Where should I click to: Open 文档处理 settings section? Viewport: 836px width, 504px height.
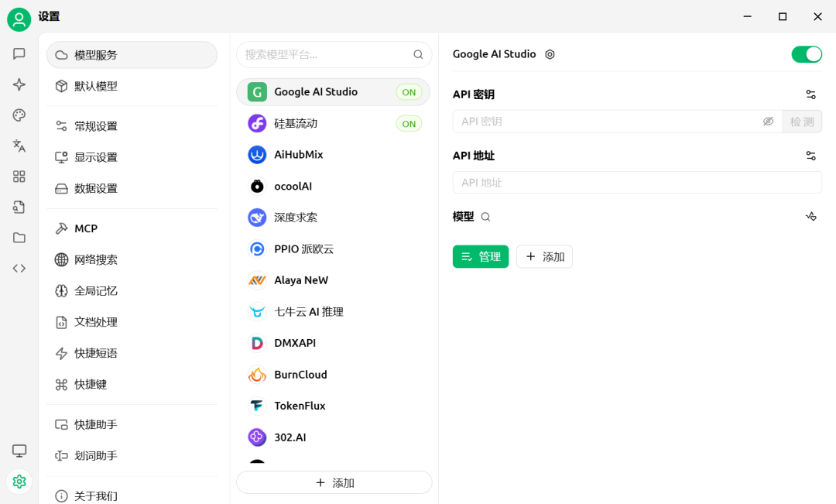tap(132, 322)
